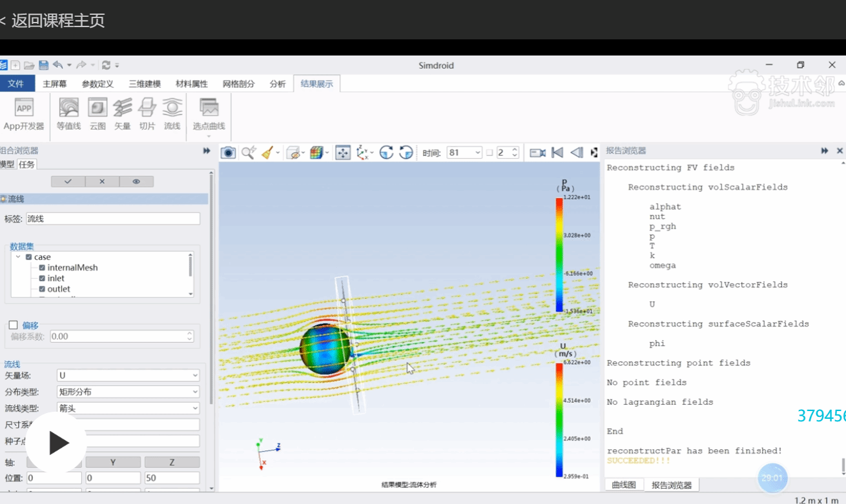846x504 pixels.
Task: Open the App开发器 tool
Action: [24, 114]
